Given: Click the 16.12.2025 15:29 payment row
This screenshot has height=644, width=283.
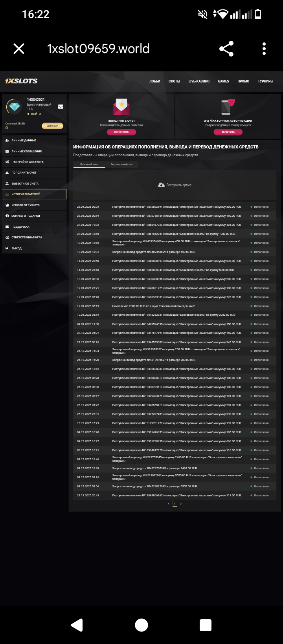Looking at the screenshot, I should click(175, 423).
